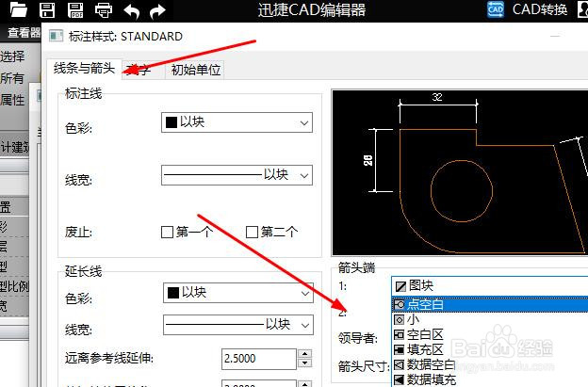
Task: Open arrowhead 1 图块 combo box
Action: coord(489,286)
